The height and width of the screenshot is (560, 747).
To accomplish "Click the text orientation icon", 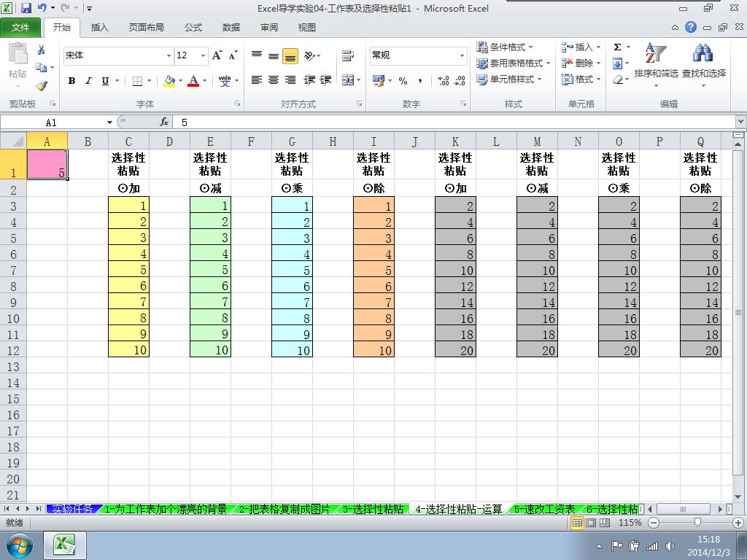I will click(309, 55).
